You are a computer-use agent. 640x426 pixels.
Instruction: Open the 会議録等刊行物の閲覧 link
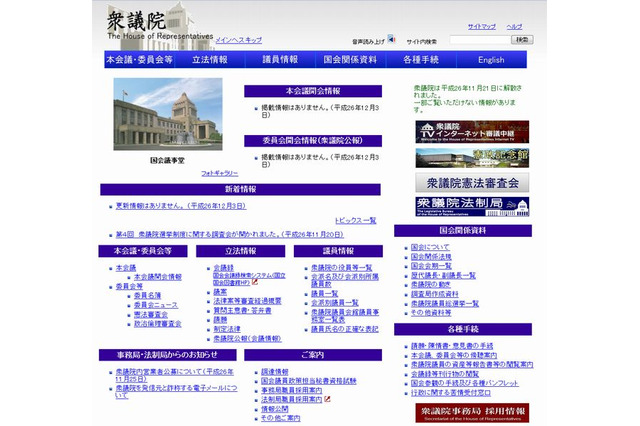click(445, 374)
